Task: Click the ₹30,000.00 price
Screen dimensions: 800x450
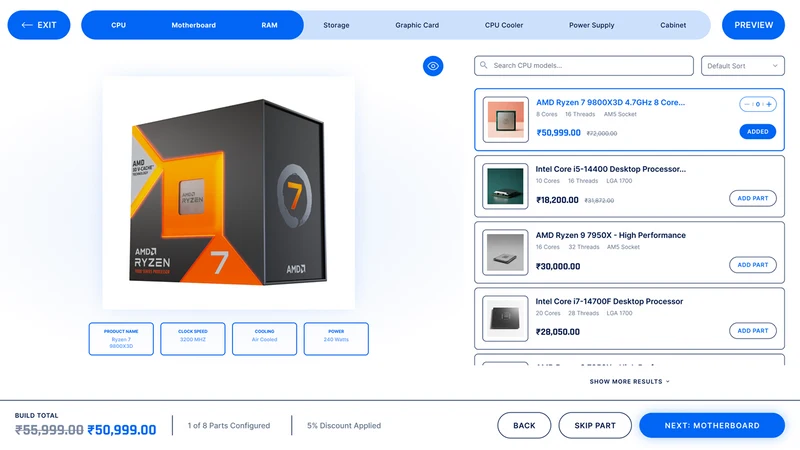Action: 558,266
